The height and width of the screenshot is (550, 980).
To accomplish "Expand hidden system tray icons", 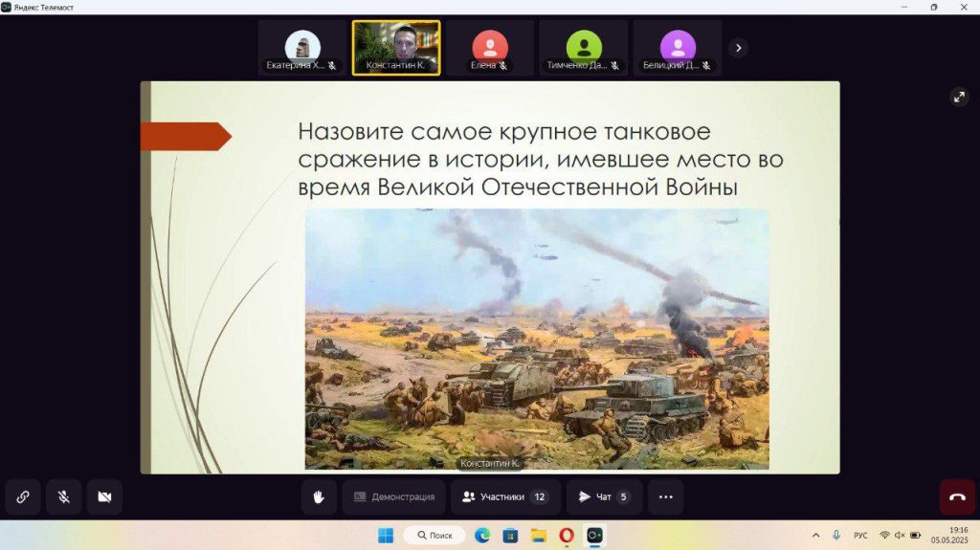I will [x=815, y=536].
